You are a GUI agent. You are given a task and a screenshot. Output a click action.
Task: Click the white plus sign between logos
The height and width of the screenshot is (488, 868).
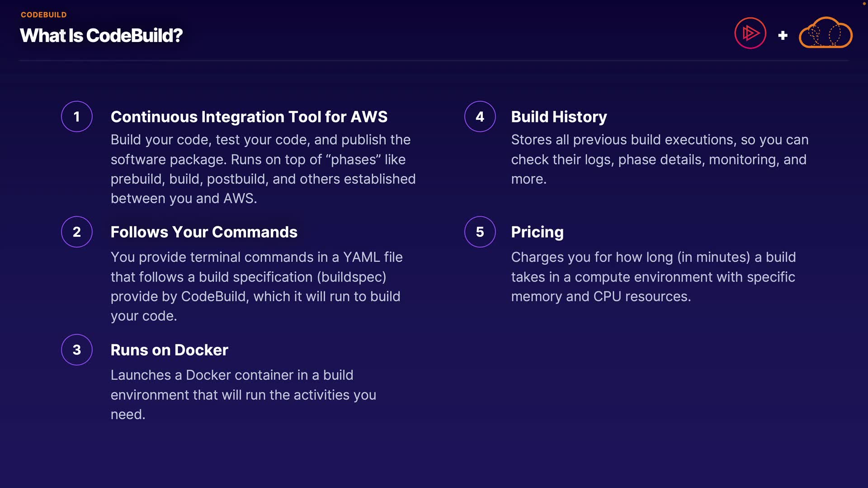[x=783, y=35]
